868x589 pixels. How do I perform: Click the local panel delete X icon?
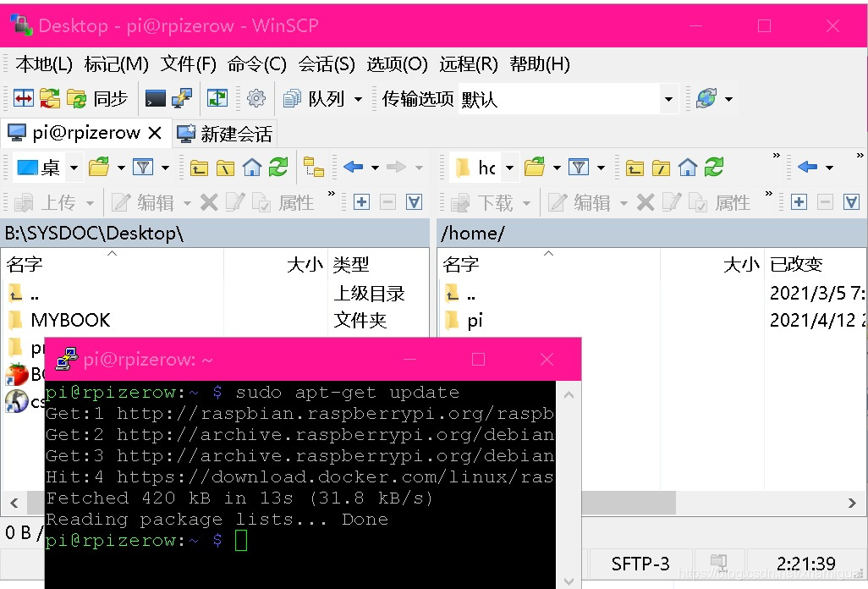(209, 202)
